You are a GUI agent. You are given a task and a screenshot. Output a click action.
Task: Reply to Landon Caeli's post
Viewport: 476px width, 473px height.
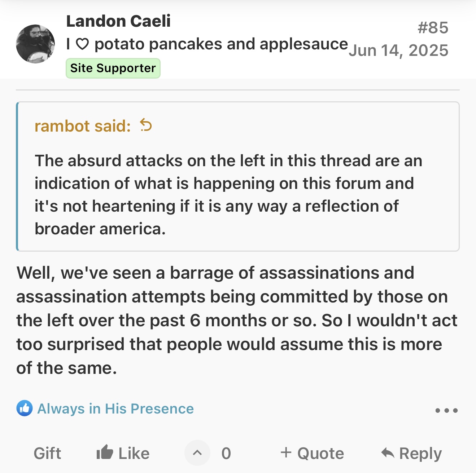[420, 453]
